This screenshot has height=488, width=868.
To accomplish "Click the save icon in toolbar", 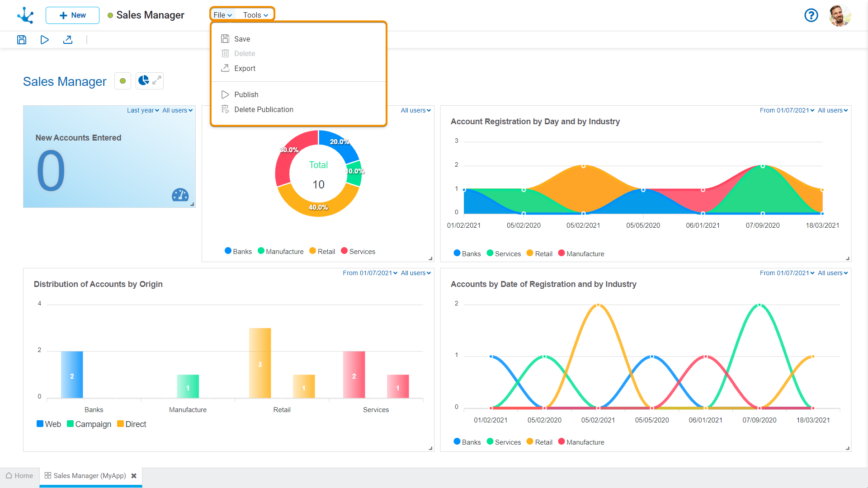I will [x=22, y=40].
